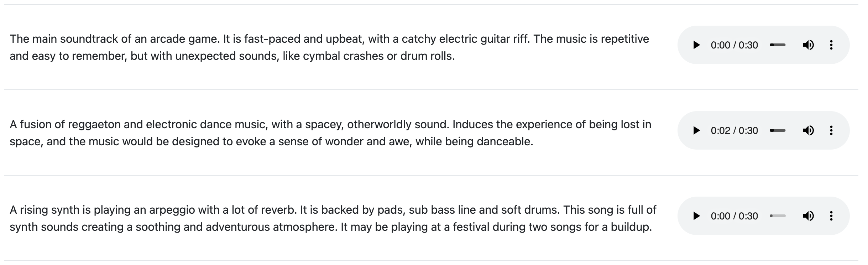Click the rising synth player's time readout
The height and width of the screenshot is (265, 868).
click(x=734, y=216)
